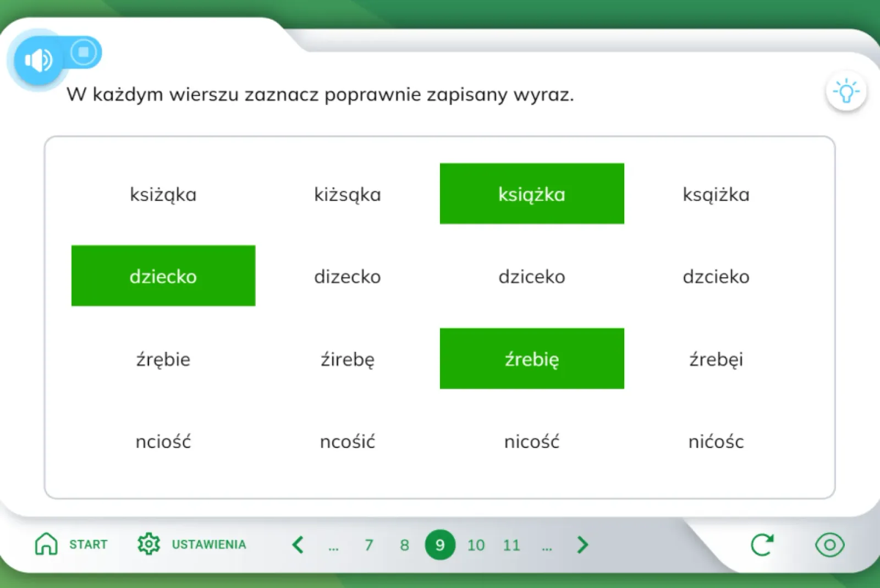Select the word "ncośić"

348,441
